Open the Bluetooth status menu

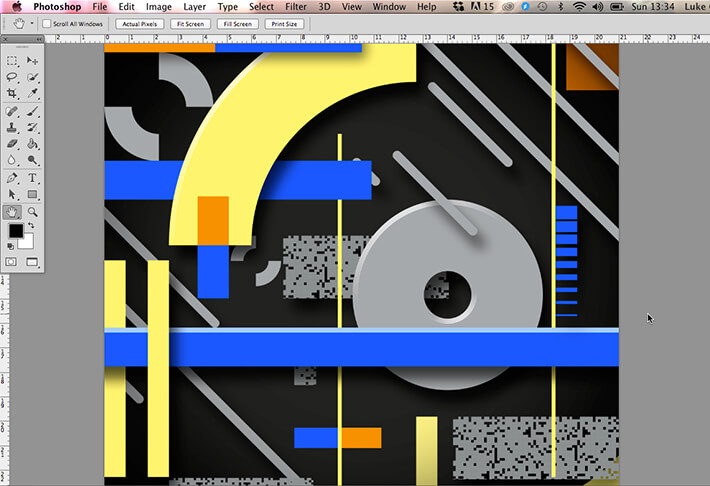[x=561, y=6]
